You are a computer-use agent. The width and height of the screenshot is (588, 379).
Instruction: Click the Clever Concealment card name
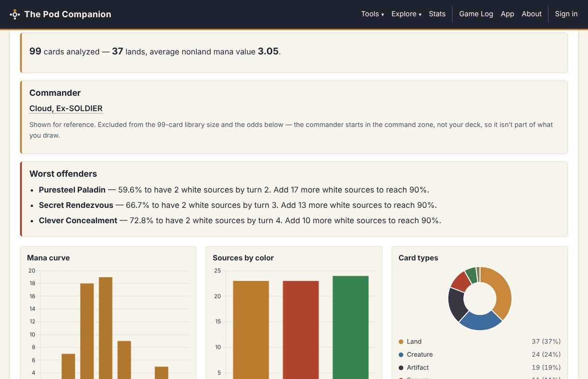point(78,220)
